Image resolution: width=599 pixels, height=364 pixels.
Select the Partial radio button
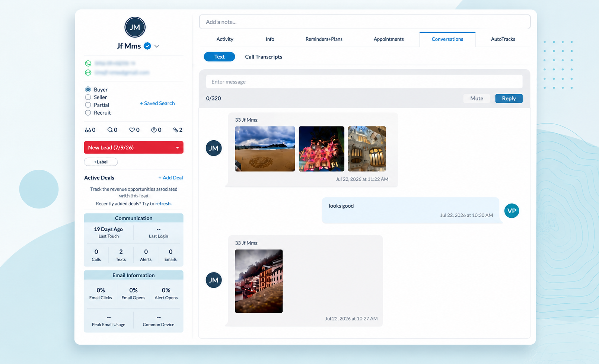88,105
